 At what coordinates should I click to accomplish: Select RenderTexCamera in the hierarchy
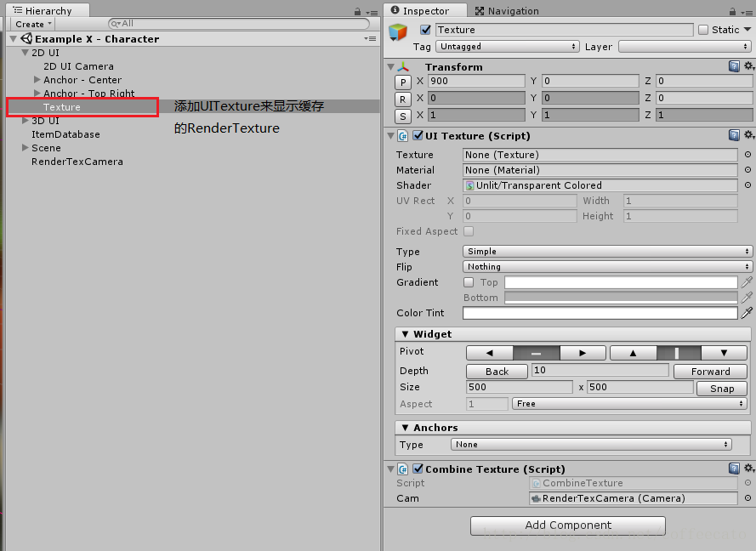77,162
